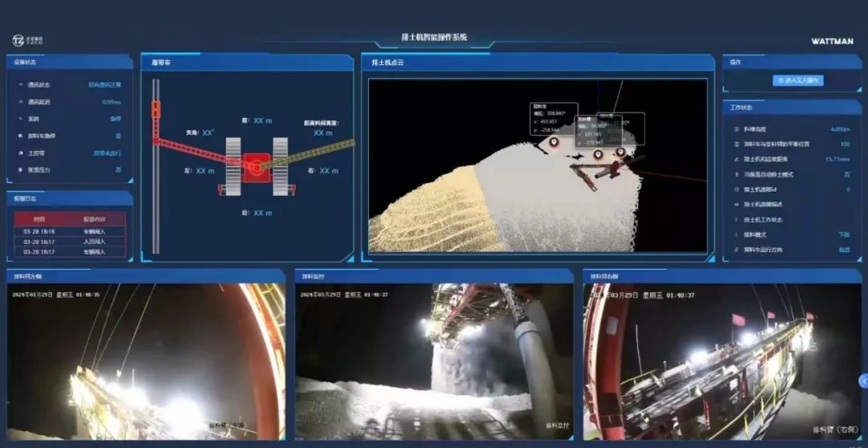Select the 人员闯入 alarm log entry

[x=70, y=242]
